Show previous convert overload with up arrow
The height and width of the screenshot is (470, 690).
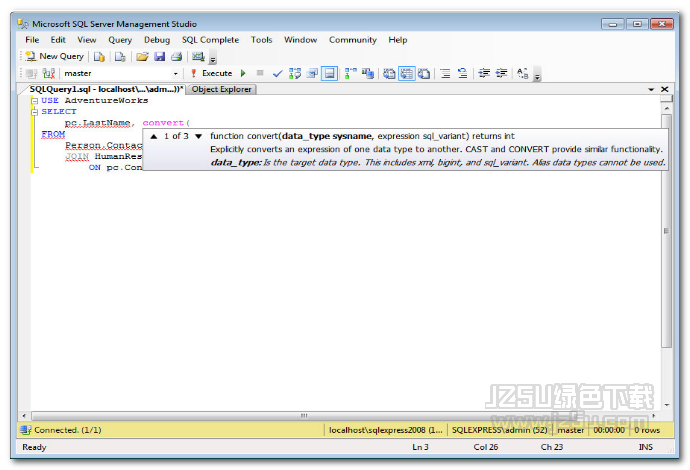(154, 136)
